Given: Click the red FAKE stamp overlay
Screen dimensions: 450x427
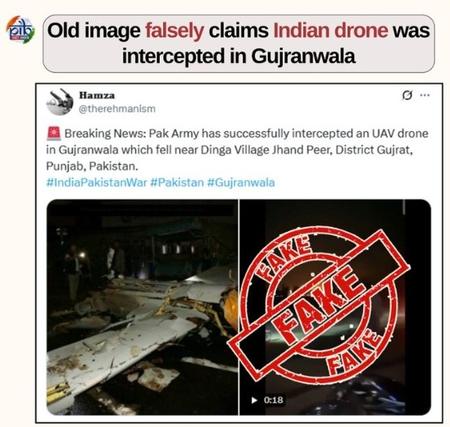Looking at the screenshot, I should point(319,304).
